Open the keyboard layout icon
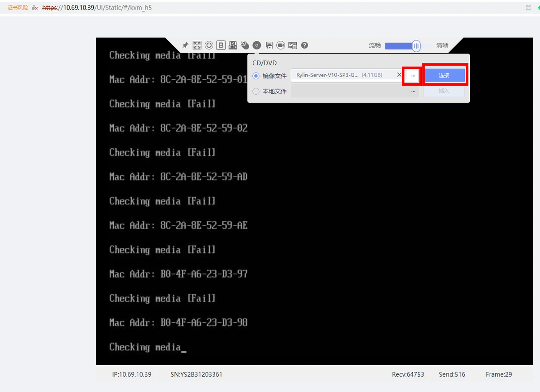Viewport: 540px width, 392px height. pos(233,45)
